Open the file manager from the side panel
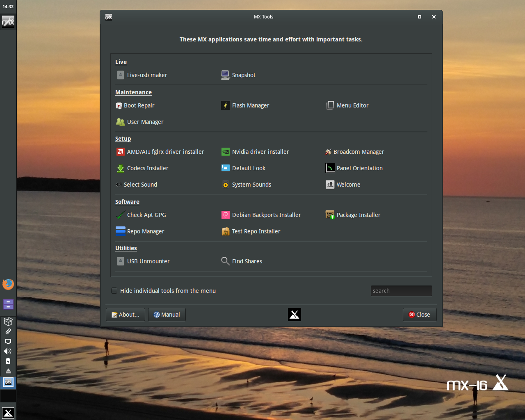Image resolution: width=525 pixels, height=420 pixels. tap(8, 304)
